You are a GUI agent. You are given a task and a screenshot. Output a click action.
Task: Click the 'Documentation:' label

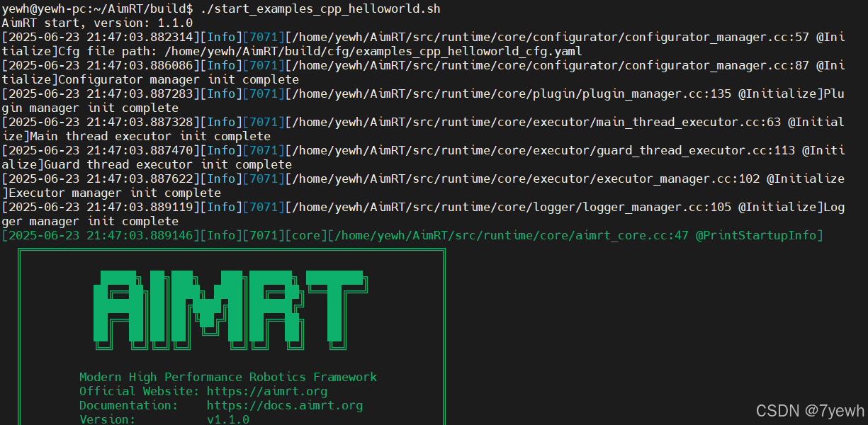[129, 405]
